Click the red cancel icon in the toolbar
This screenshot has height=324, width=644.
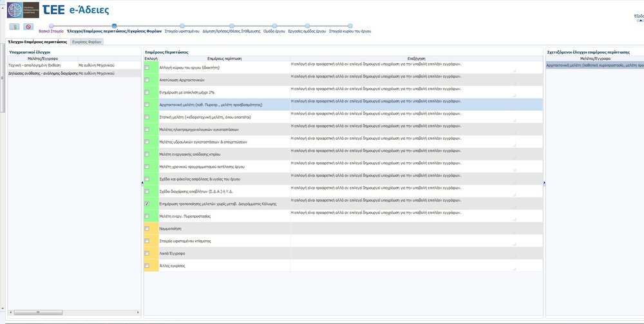28,26
